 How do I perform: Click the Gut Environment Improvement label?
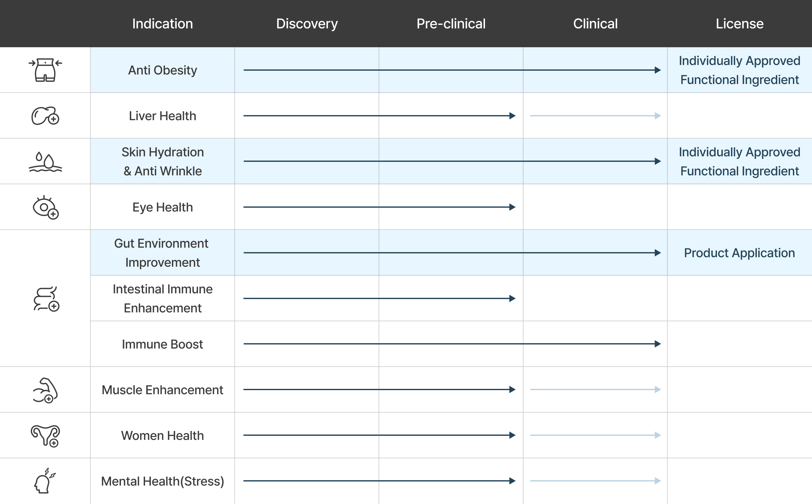[x=162, y=253]
